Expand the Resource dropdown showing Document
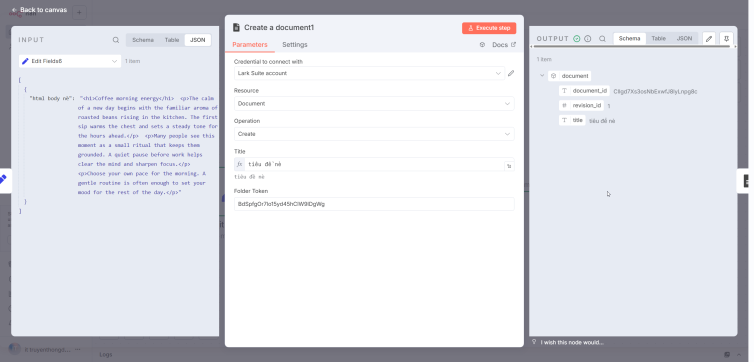754x362 pixels. tap(374, 103)
